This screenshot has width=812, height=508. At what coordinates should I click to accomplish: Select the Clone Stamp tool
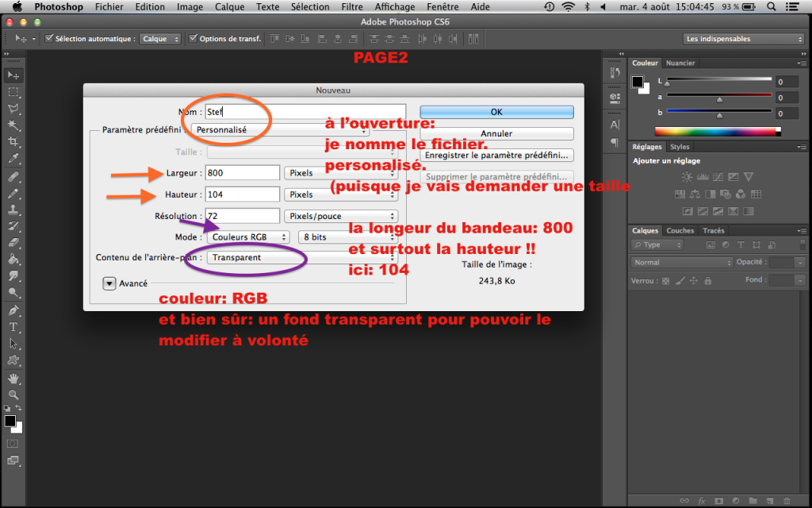(13, 210)
